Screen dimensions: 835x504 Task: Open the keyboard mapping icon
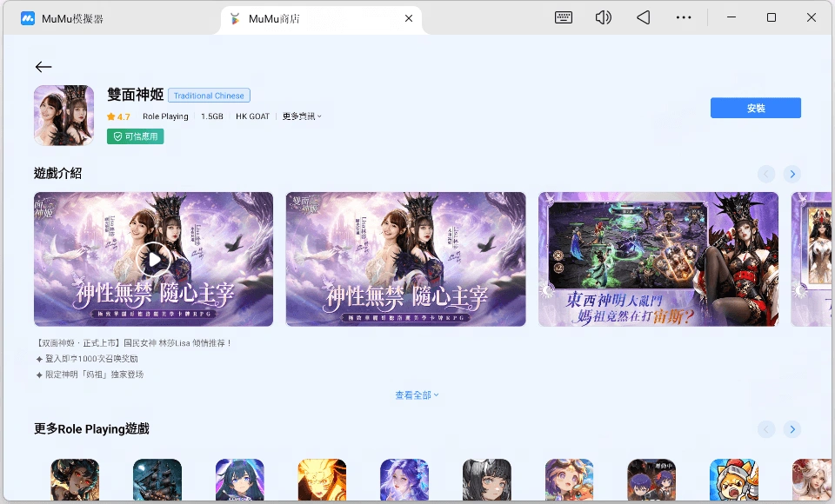(564, 17)
